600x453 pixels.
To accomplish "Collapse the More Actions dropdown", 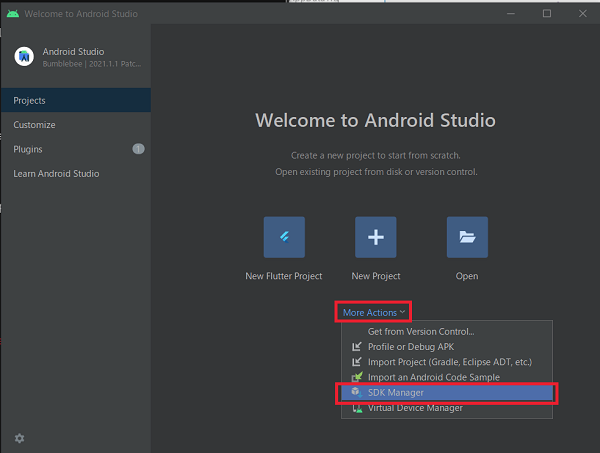I will [x=373, y=312].
